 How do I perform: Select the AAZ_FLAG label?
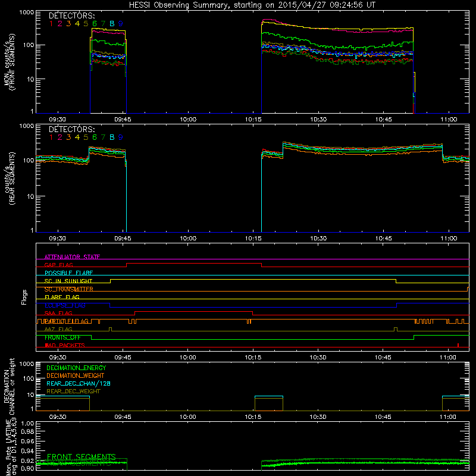pyautogui.click(x=58, y=329)
